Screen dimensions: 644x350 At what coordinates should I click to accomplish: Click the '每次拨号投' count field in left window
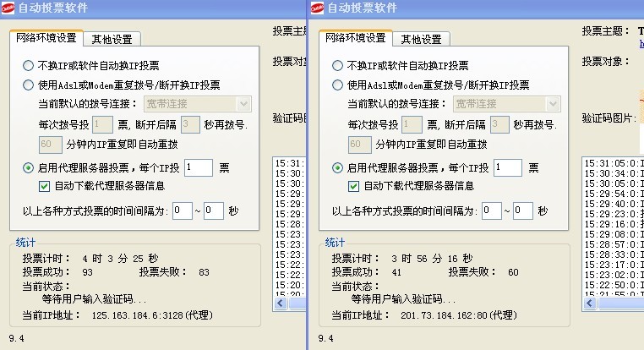click(102, 124)
